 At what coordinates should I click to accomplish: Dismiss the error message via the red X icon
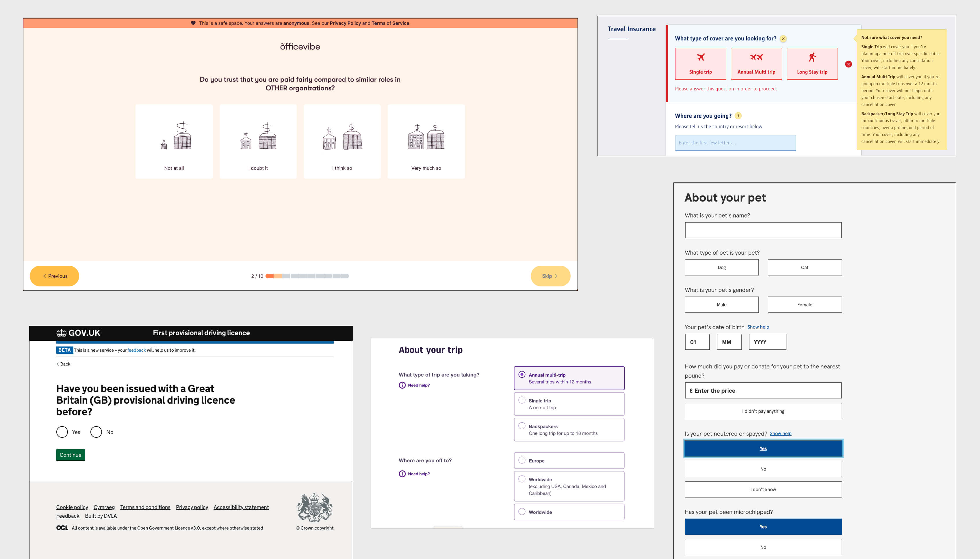[848, 64]
